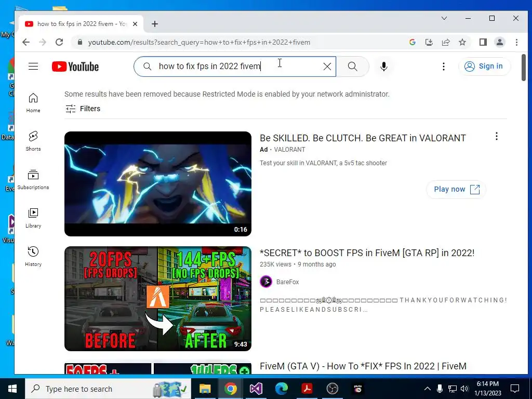Add a new Chrome tab
The width and height of the screenshot is (532, 399).
155,24
